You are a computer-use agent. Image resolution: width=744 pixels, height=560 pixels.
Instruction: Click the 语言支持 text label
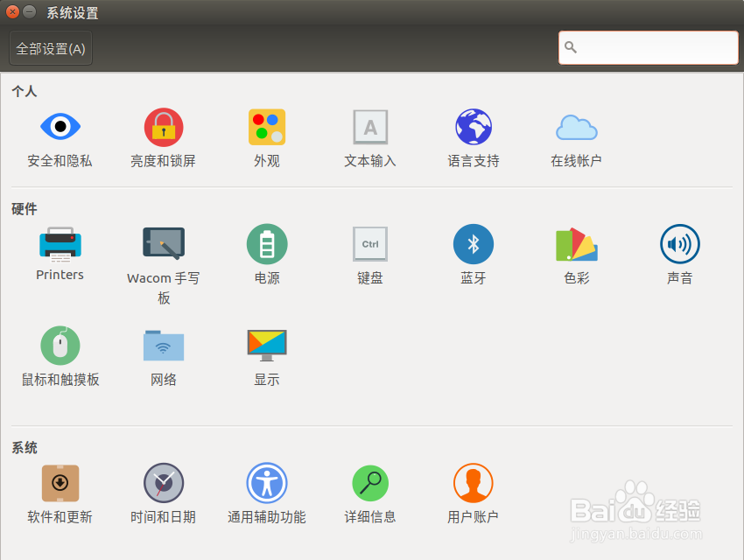(x=474, y=161)
